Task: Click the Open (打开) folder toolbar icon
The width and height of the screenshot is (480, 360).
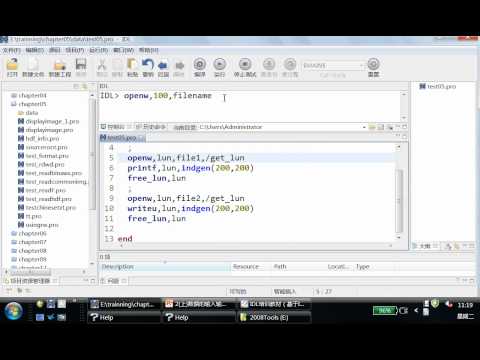Action: point(12,64)
